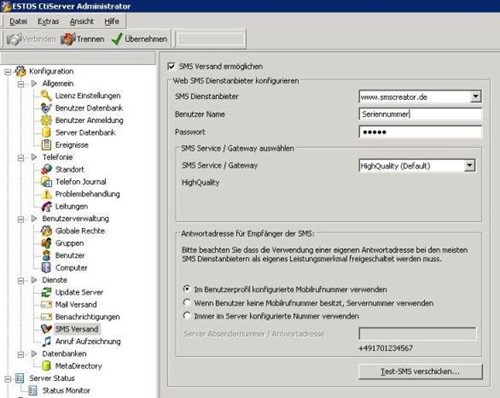Toggle the SMS Versand ermöglichen checkbox
This screenshot has width=500, height=398.
pyautogui.click(x=171, y=66)
